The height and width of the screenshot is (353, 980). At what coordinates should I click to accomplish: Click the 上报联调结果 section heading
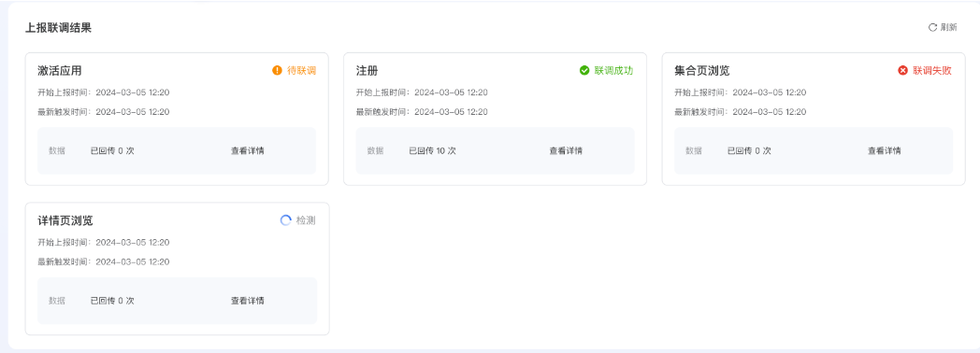pos(58,28)
